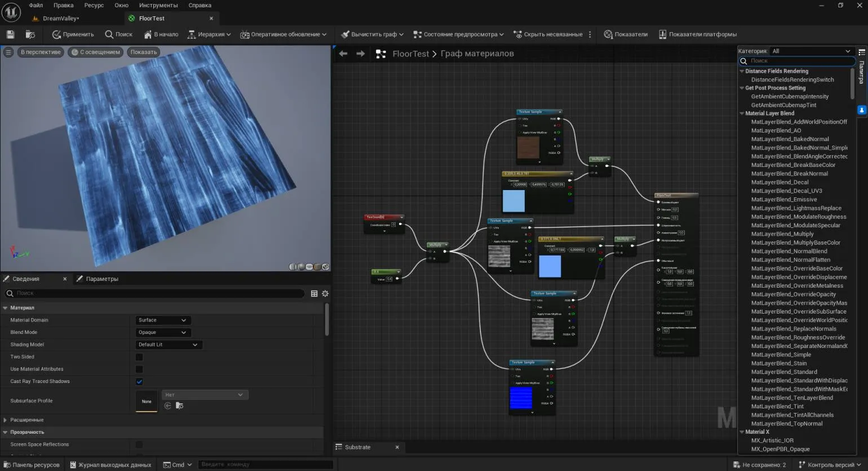Click the Показатели stats icon

pos(608,34)
